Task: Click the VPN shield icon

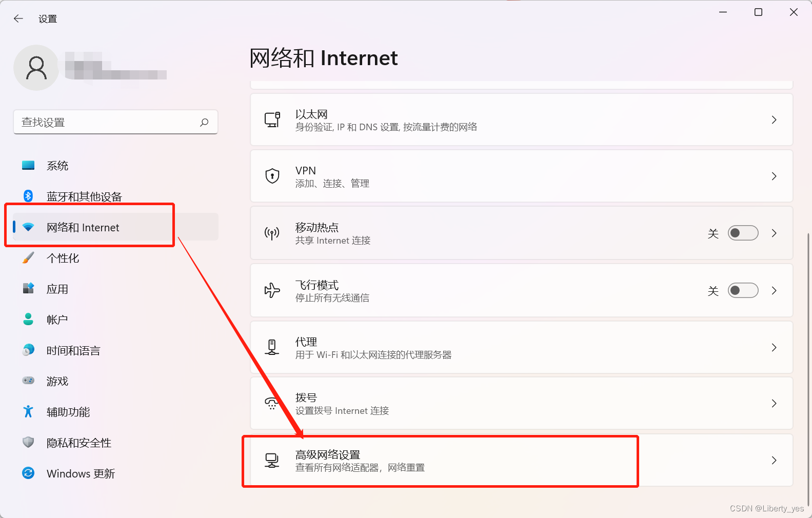Action: (272, 176)
